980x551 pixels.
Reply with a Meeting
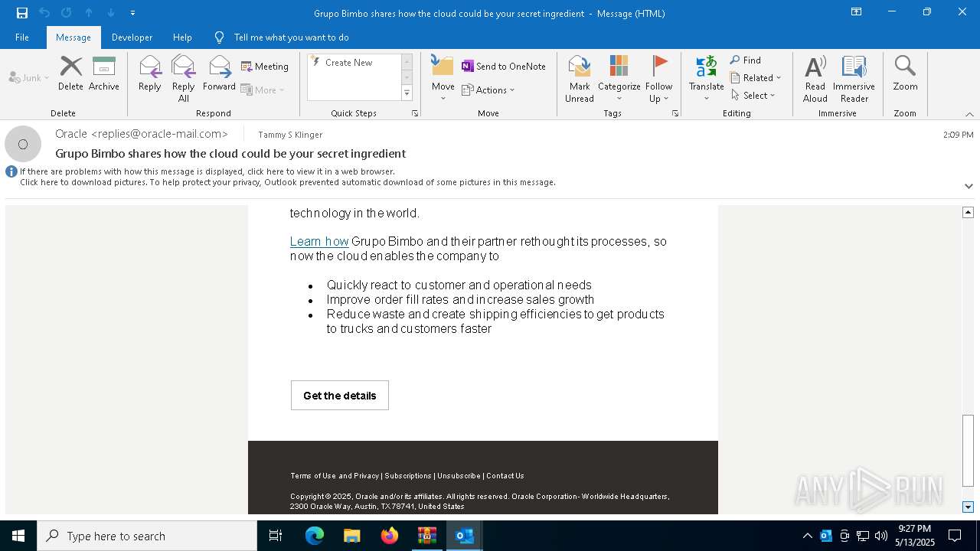[265, 67]
